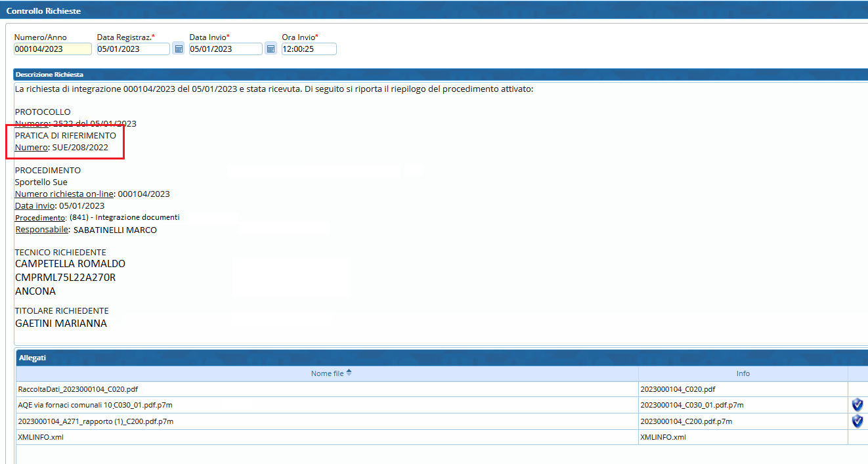Image resolution: width=868 pixels, height=464 pixels.
Task: Focus the Numero/Anno input field
Action: click(53, 49)
